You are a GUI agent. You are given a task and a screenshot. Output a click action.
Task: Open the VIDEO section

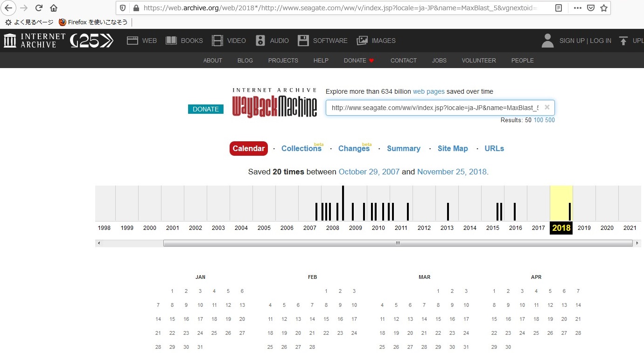click(229, 41)
